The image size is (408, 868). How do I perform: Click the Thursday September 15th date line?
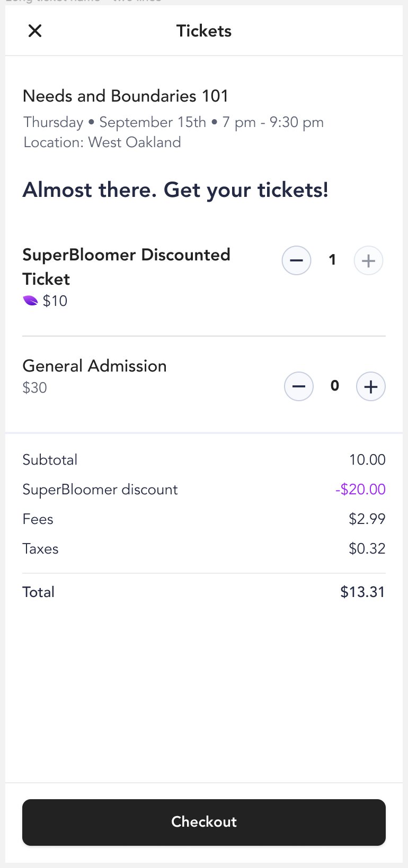tap(173, 122)
